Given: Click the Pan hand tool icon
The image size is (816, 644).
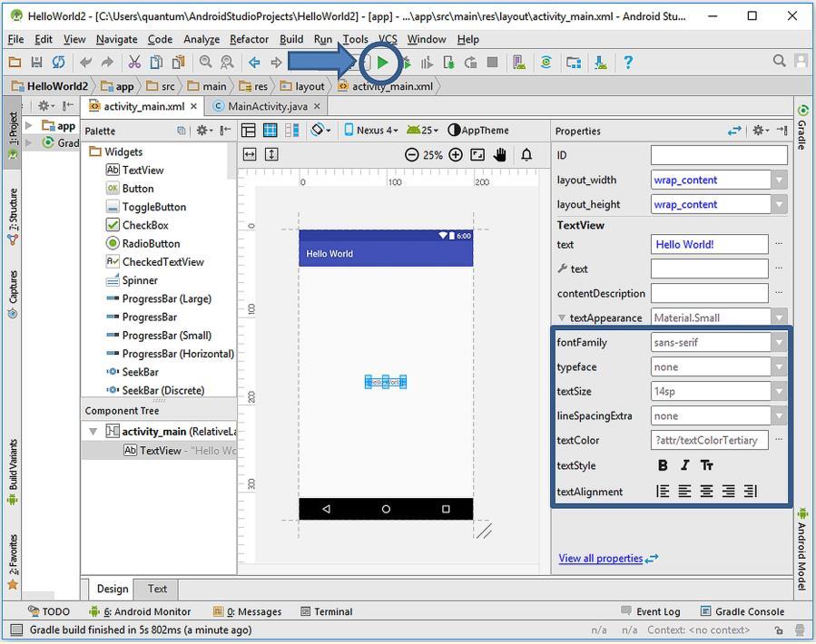Looking at the screenshot, I should pyautogui.click(x=500, y=155).
